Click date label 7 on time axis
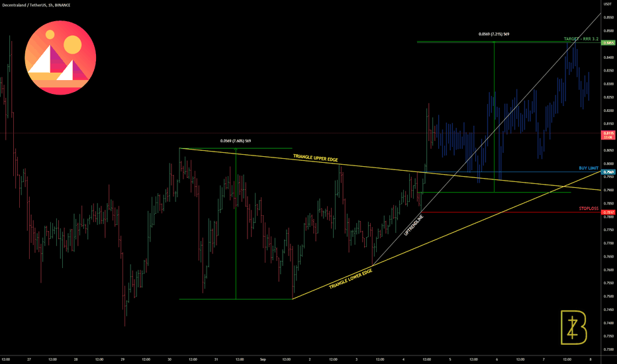 pos(544,359)
